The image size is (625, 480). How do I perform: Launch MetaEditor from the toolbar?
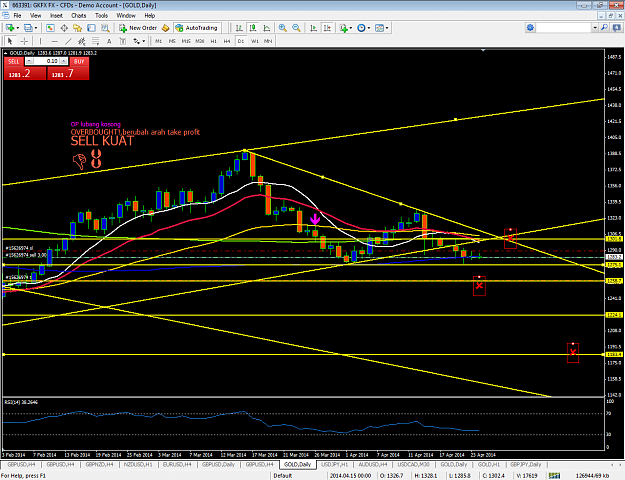click(165, 28)
